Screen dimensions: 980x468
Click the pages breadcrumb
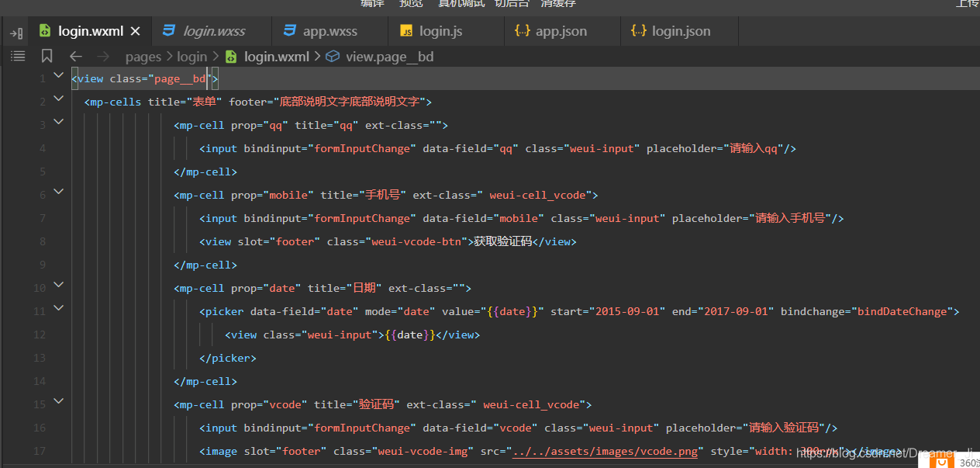(143, 57)
